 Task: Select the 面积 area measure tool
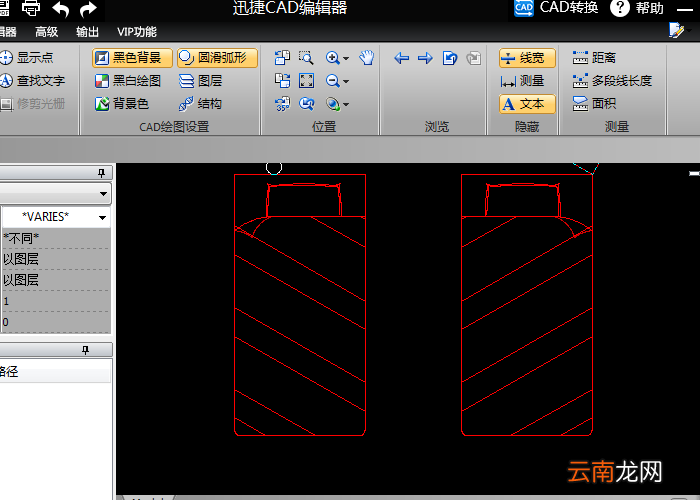click(x=594, y=104)
